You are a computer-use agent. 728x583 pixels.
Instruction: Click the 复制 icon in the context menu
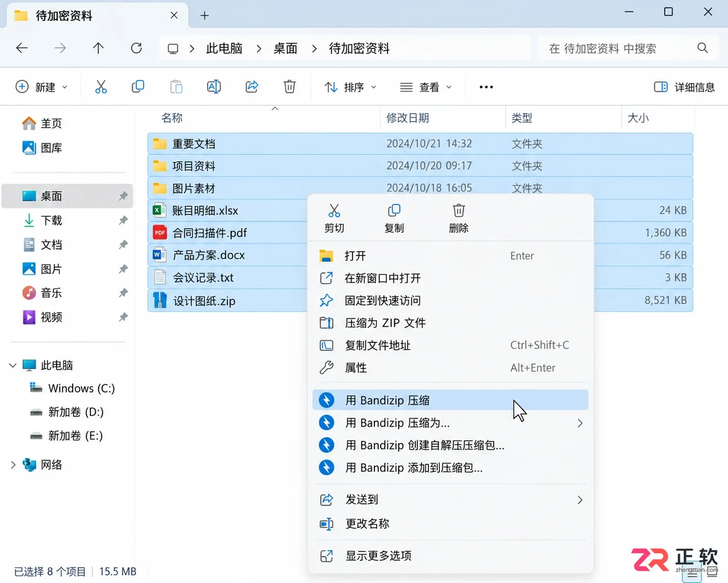[394, 210]
